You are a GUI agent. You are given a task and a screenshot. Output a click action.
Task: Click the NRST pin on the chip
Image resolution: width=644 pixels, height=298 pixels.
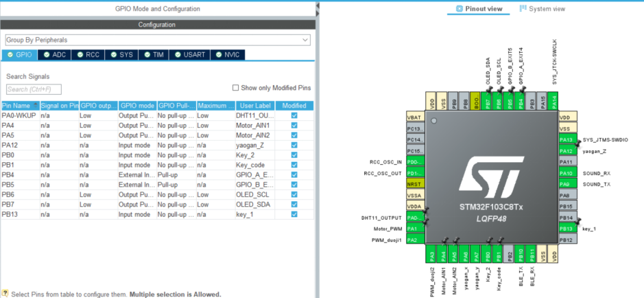[416, 183]
